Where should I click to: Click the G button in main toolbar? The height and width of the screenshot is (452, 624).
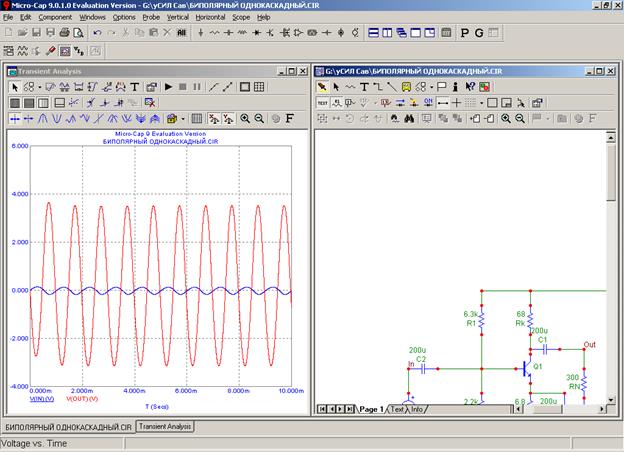point(479,33)
